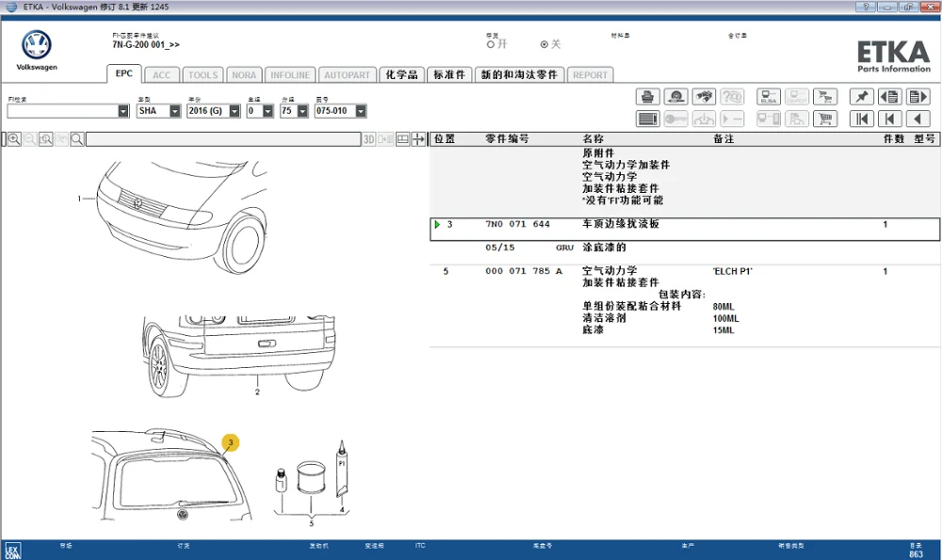Expand the FI search dropdown
Viewport: 942px width, 560px height.
point(123,111)
